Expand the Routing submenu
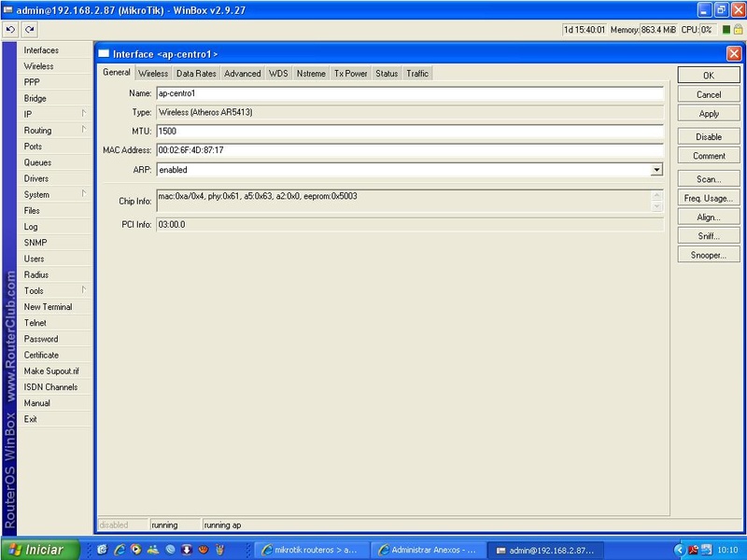Screen dimensions: 747x560 click(x=54, y=130)
